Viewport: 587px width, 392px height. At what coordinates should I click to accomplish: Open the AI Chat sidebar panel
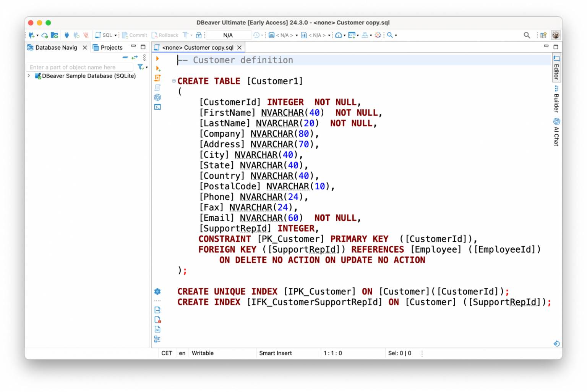pos(556,132)
